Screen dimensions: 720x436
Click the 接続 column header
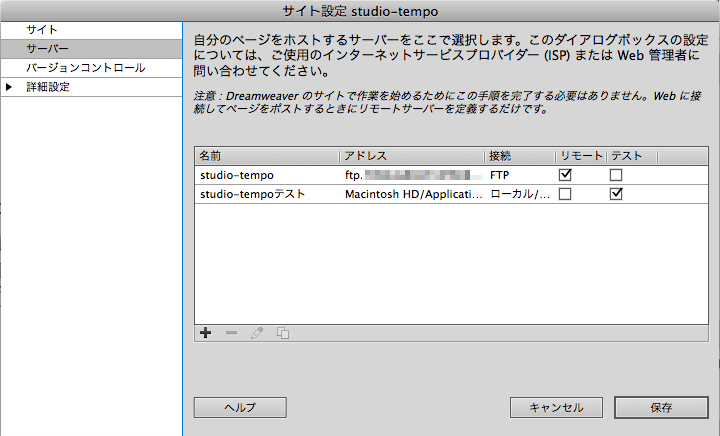(x=520, y=156)
